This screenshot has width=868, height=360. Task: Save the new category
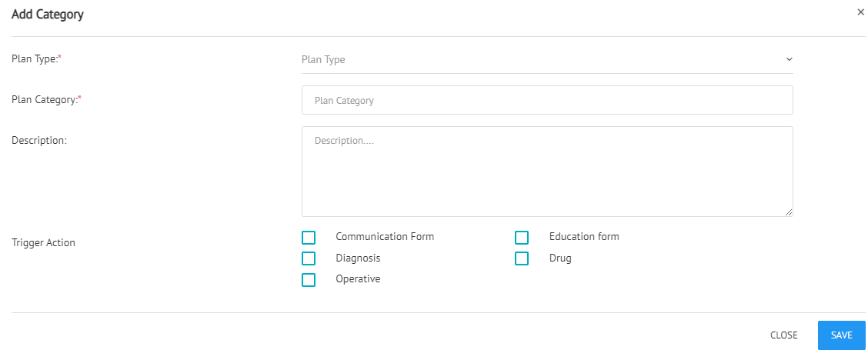[x=841, y=335]
